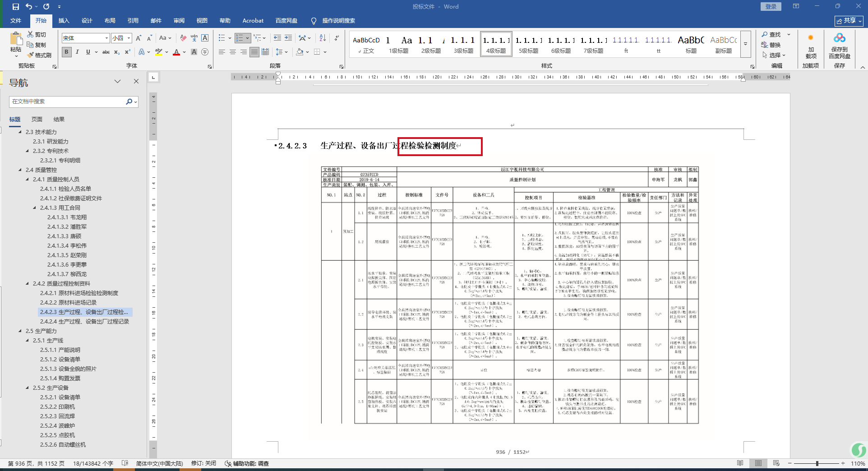Click the 加载项 add-ins icon
This screenshot has width=868, height=471.
811,45
